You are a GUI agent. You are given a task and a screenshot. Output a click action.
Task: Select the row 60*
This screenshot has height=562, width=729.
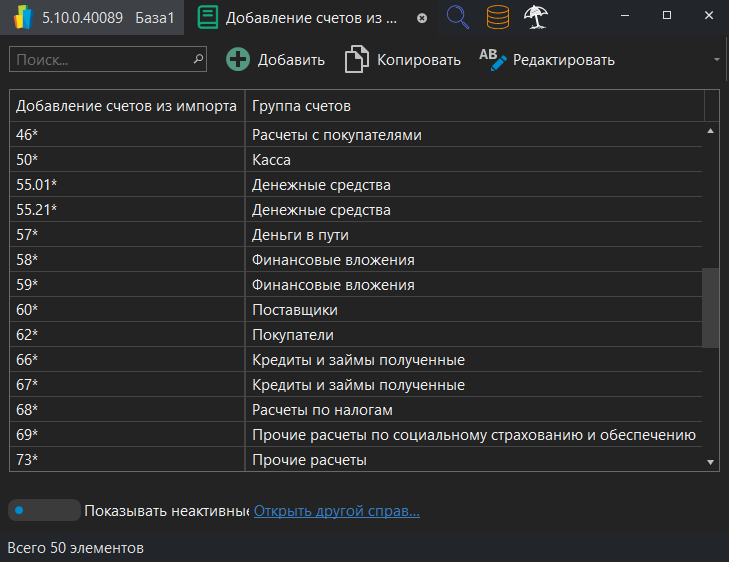[356, 310]
